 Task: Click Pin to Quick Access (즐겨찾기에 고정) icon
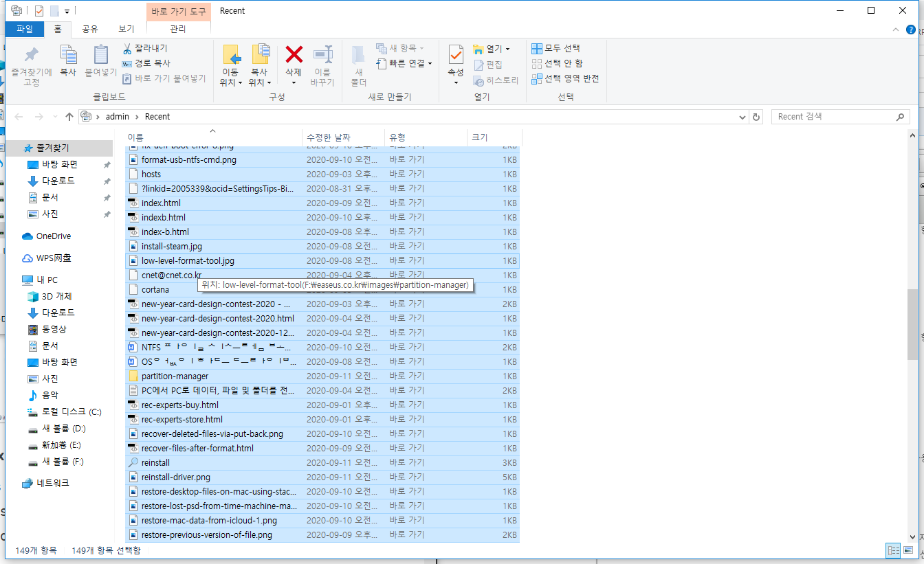(31, 55)
